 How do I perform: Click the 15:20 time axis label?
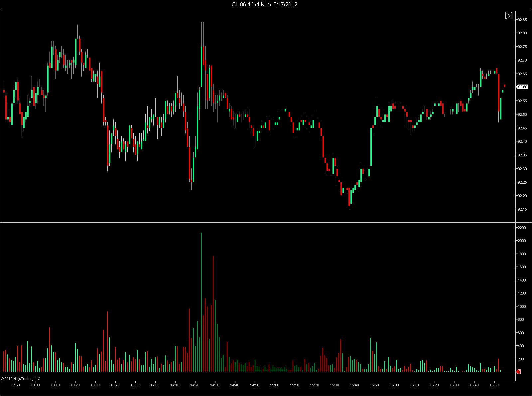[315, 385]
